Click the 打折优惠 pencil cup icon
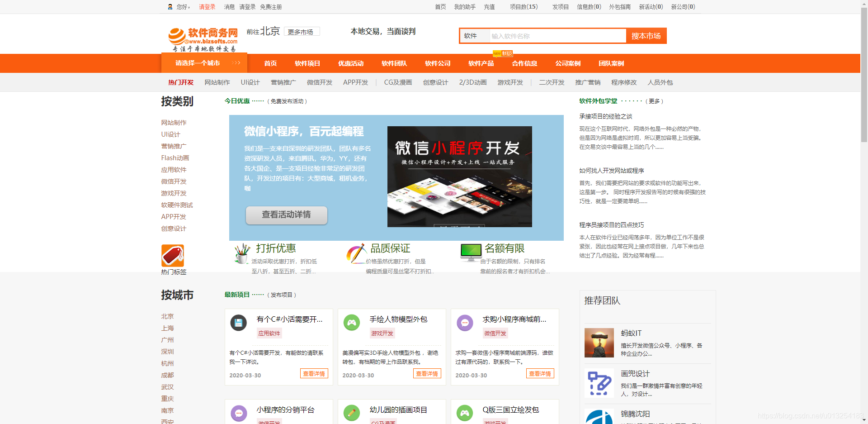This screenshot has height=424, width=868. [242, 253]
